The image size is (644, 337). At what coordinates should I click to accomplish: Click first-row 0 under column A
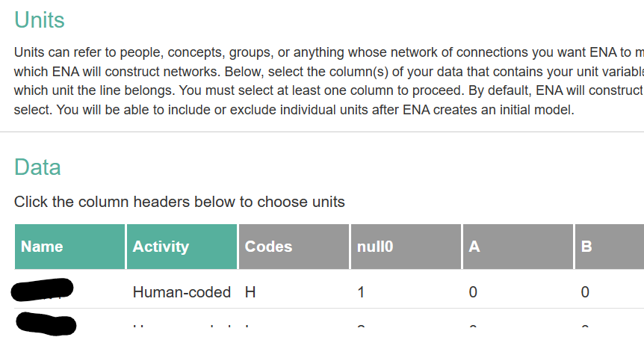tap(473, 292)
